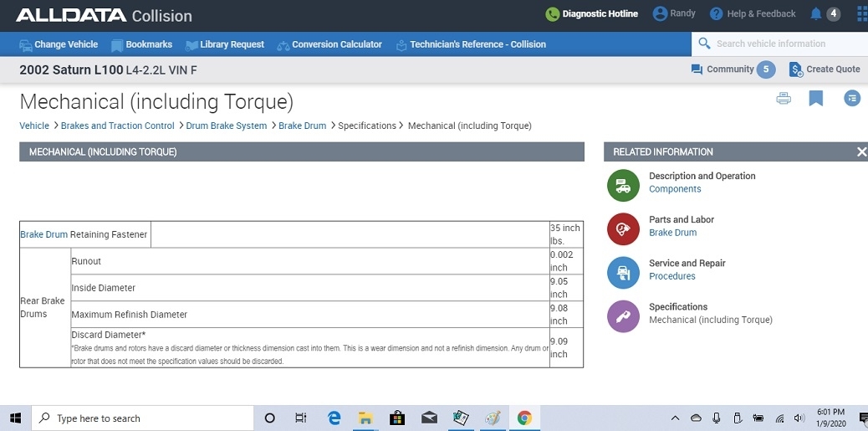The width and height of the screenshot is (868, 431).
Task: Click Discard Diameter* row label
Action: (x=109, y=335)
